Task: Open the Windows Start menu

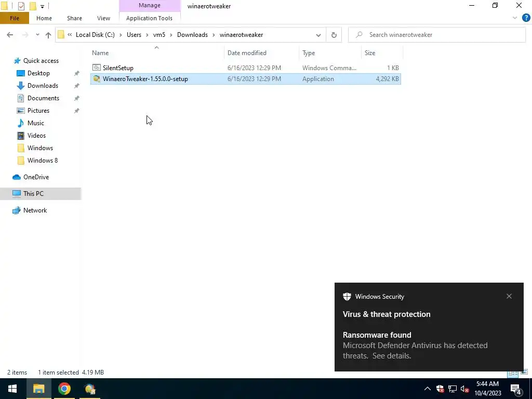Action: click(12, 389)
